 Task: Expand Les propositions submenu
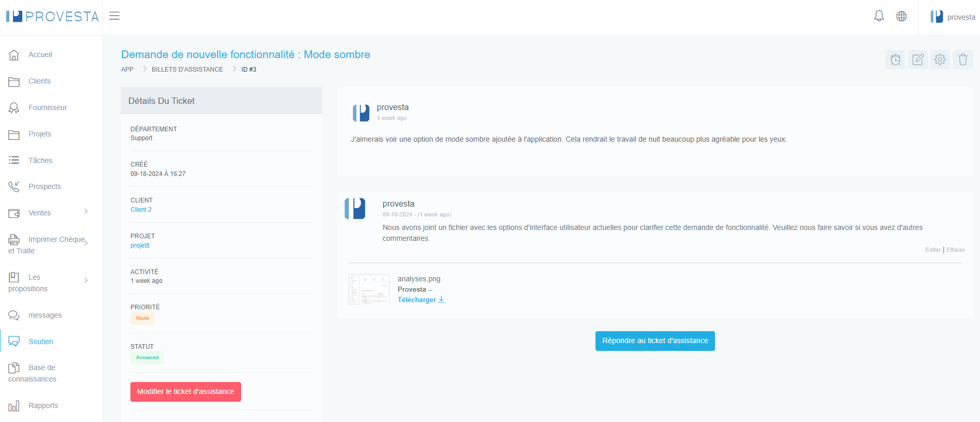point(86,280)
